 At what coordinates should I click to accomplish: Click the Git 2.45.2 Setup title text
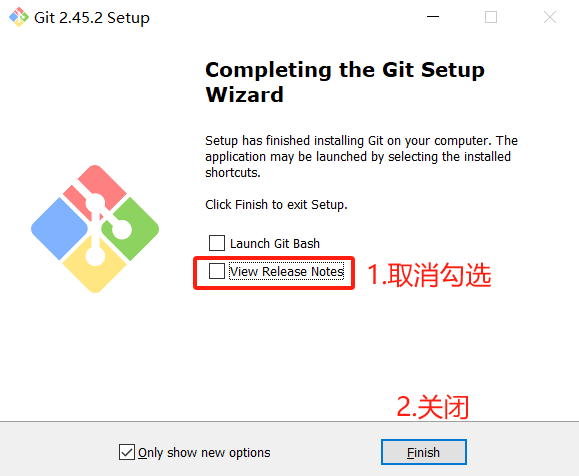92,18
